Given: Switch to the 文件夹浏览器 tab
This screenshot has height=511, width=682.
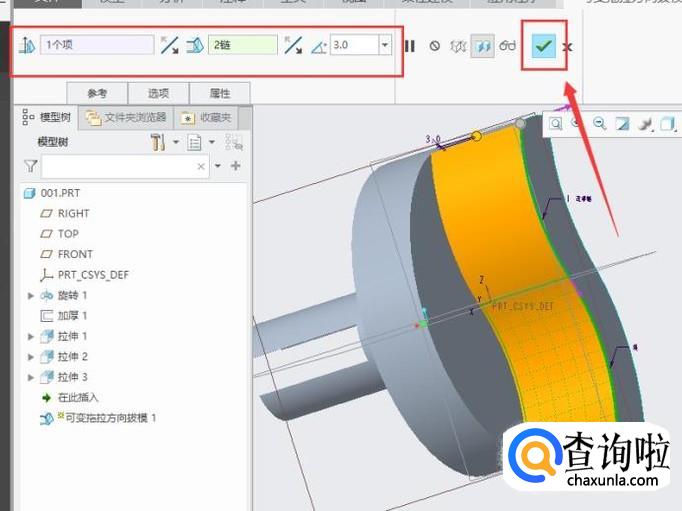Looking at the screenshot, I should click(126, 117).
